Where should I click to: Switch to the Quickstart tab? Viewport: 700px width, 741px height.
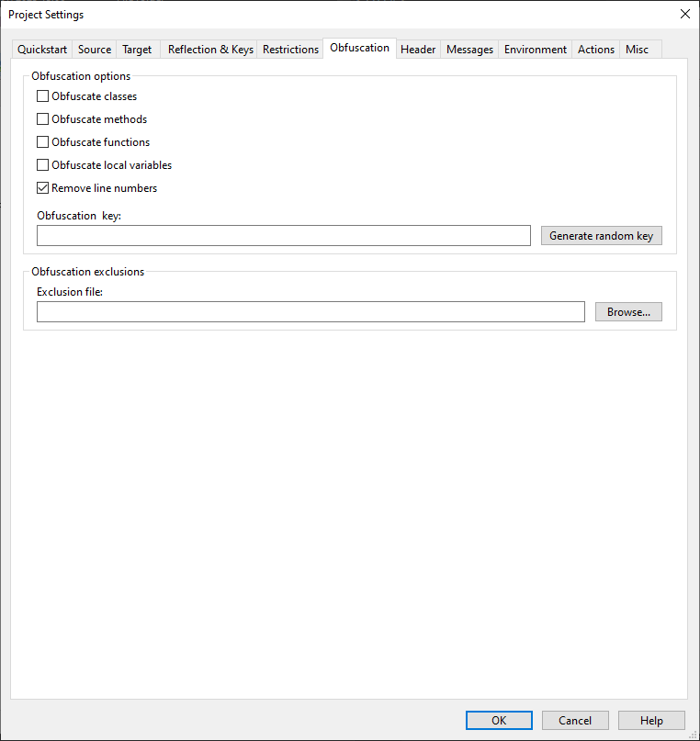coord(42,50)
